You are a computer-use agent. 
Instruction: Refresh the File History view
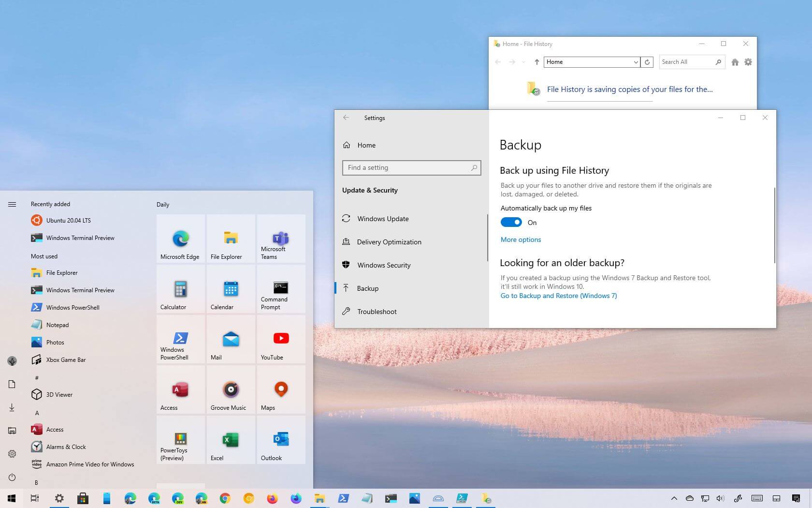pyautogui.click(x=647, y=62)
